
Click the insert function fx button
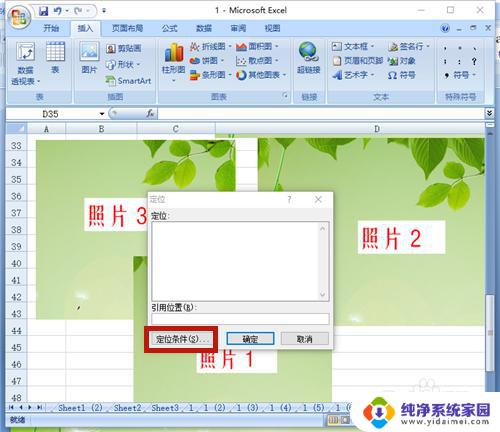pyautogui.click(x=150, y=114)
